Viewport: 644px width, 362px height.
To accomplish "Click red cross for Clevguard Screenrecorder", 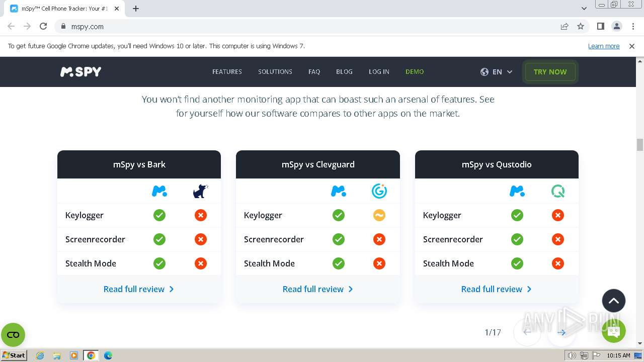I will (x=379, y=239).
